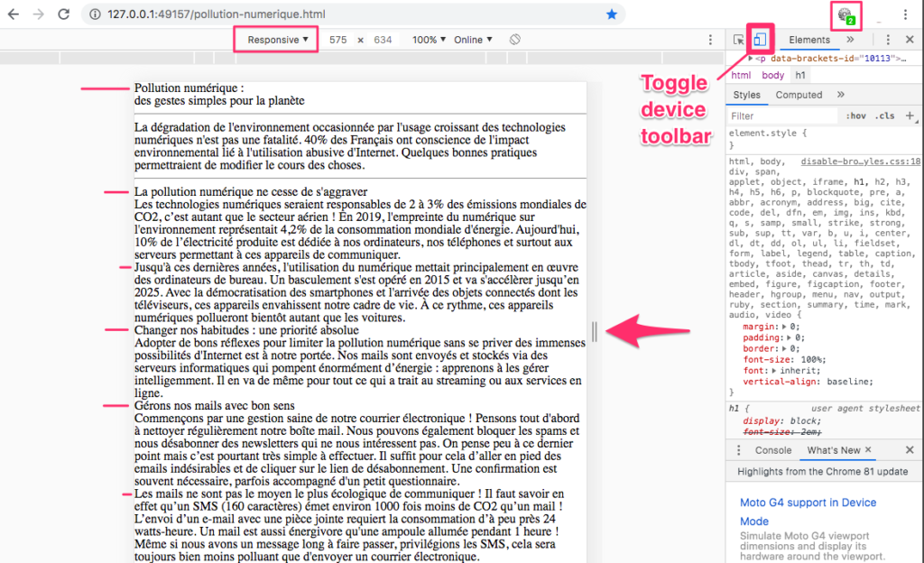This screenshot has height=563, width=924.
Task: Click the vertical-align baseline value
Action: (849, 382)
